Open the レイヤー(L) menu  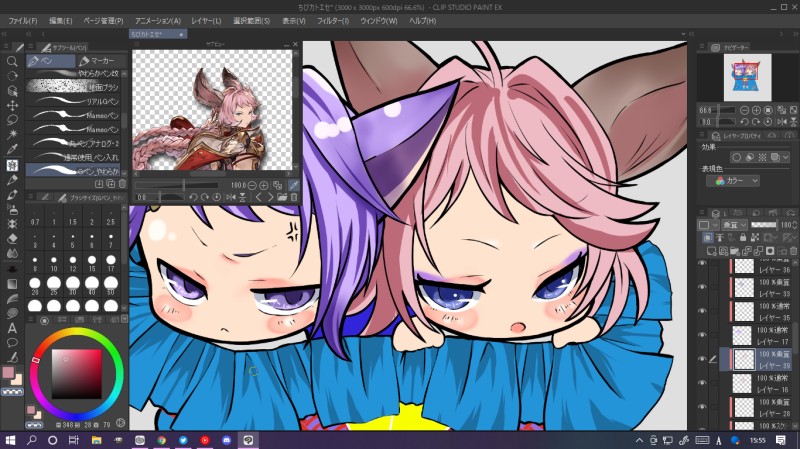coord(206,21)
